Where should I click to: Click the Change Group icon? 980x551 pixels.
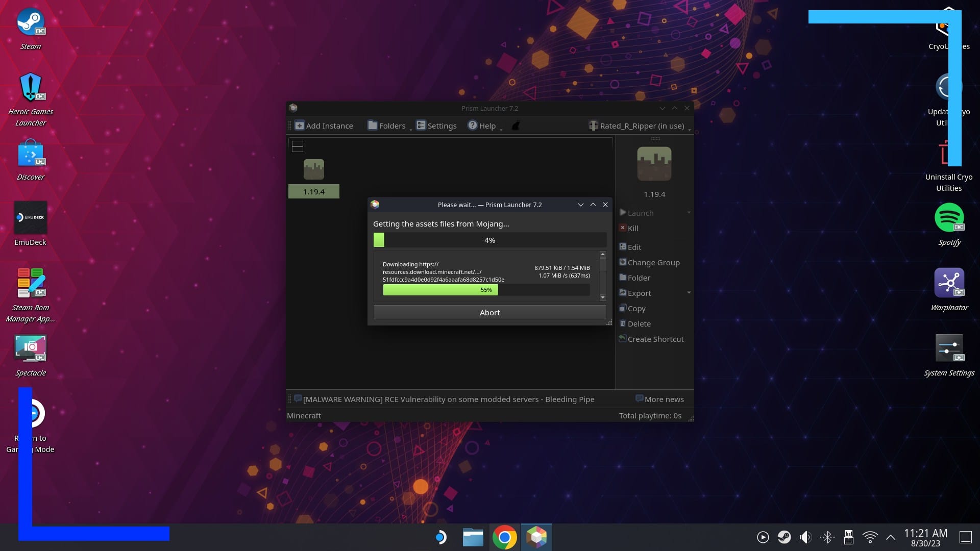(622, 262)
